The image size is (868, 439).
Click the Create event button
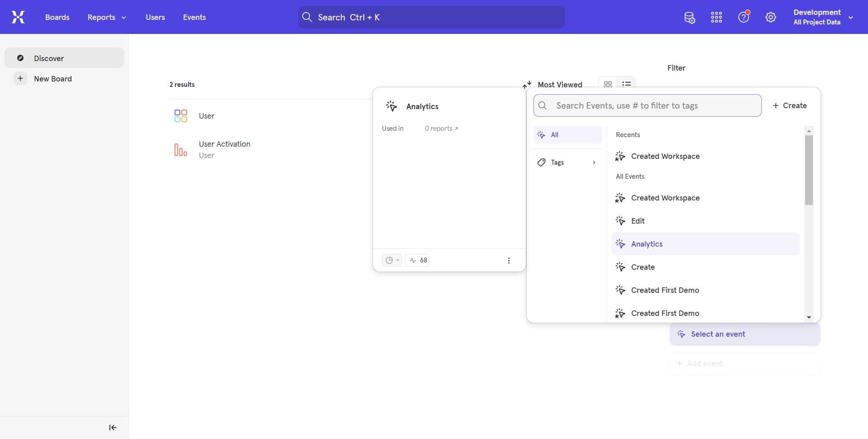click(790, 105)
